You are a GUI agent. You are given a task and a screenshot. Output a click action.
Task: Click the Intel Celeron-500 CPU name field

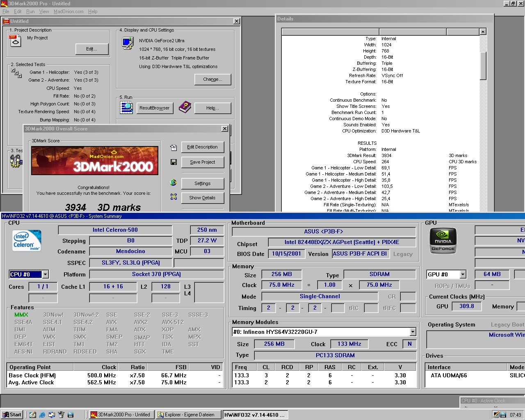click(x=115, y=230)
